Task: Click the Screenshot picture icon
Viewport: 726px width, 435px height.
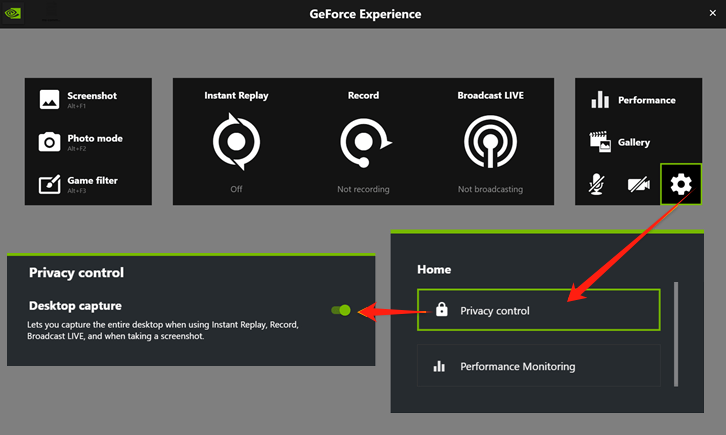Action: [x=49, y=99]
